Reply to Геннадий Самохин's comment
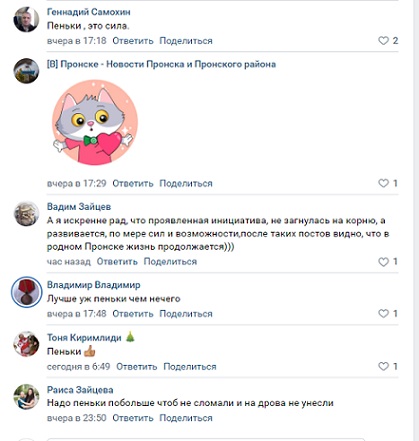This screenshot has width=419, height=441. 133,41
